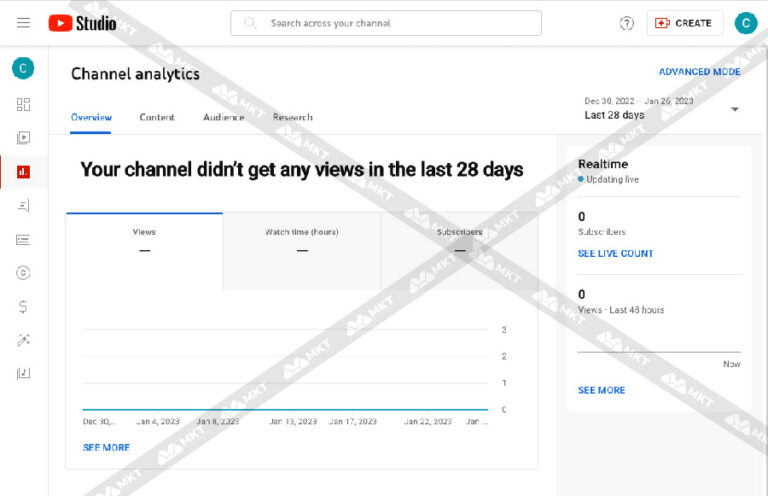Click the ADVANCED MODE link
Viewport: 768px width, 496px height.
[x=699, y=71]
